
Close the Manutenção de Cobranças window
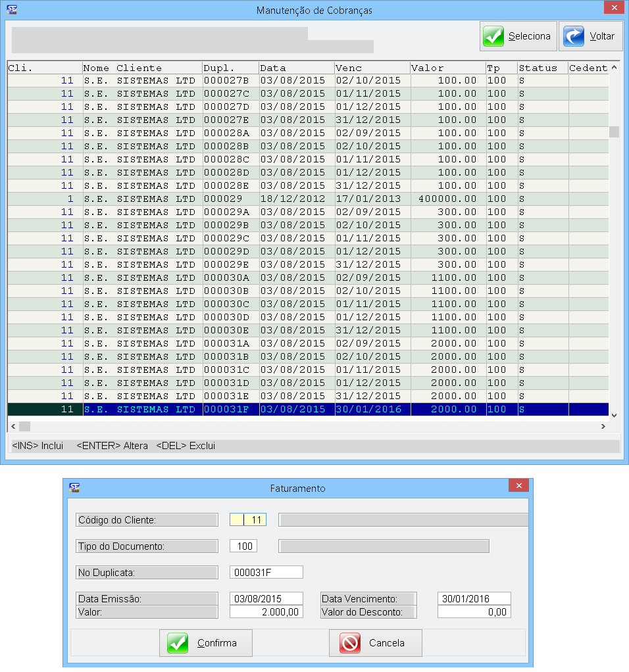pos(613,8)
